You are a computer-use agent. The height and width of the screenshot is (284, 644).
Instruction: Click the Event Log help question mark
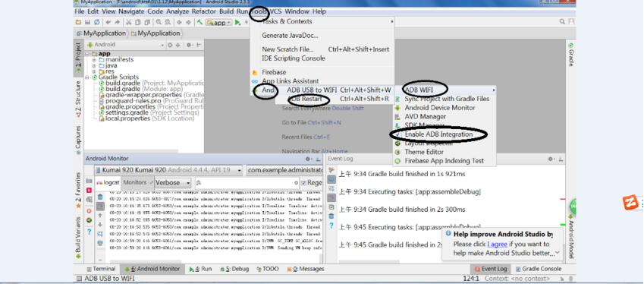pos(331,226)
